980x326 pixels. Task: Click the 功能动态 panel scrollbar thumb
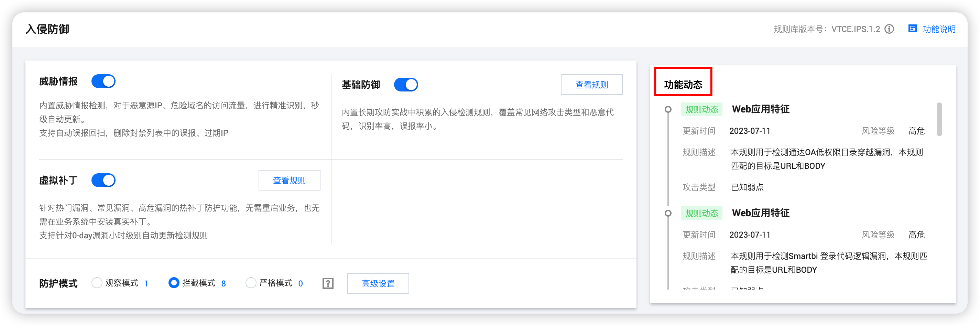(x=939, y=119)
